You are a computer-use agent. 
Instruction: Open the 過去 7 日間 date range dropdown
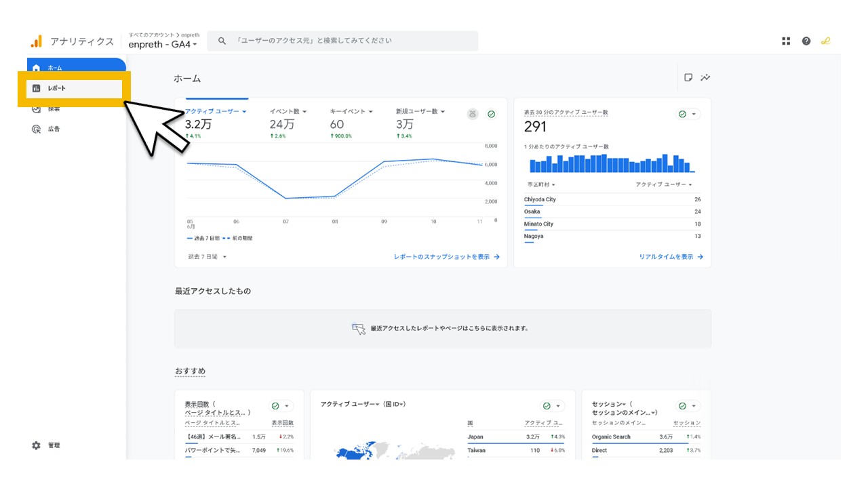pyautogui.click(x=208, y=257)
